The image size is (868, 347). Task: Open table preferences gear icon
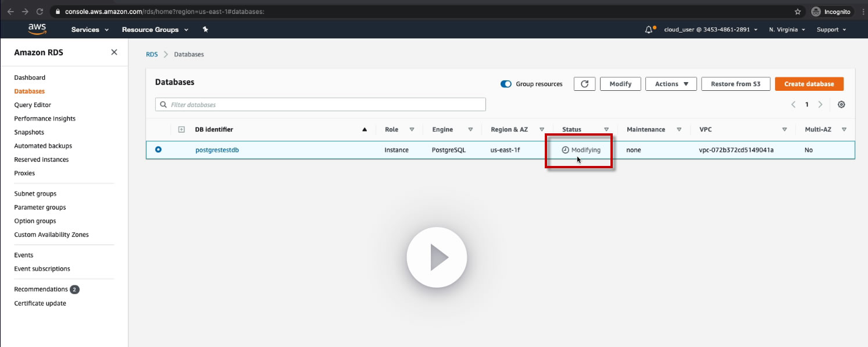(841, 105)
